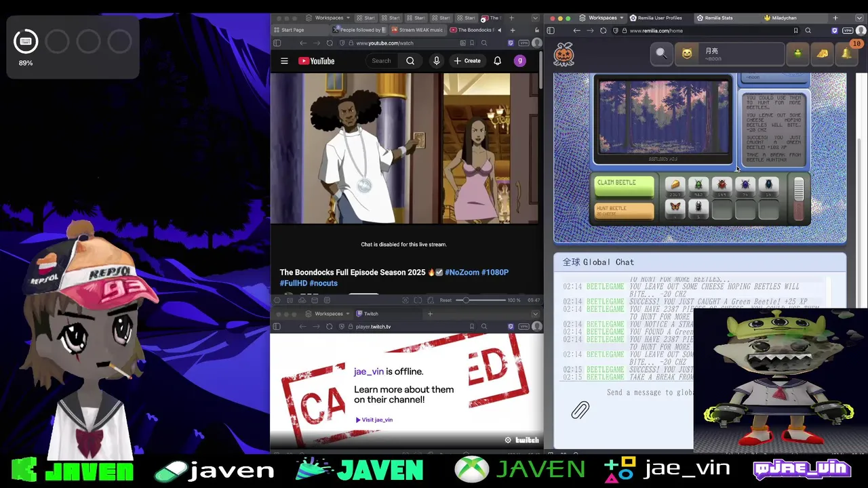Image resolution: width=868 pixels, height=488 pixels.
Task: Open the purple 'g' YouTube account avatar
Action: [x=520, y=61]
